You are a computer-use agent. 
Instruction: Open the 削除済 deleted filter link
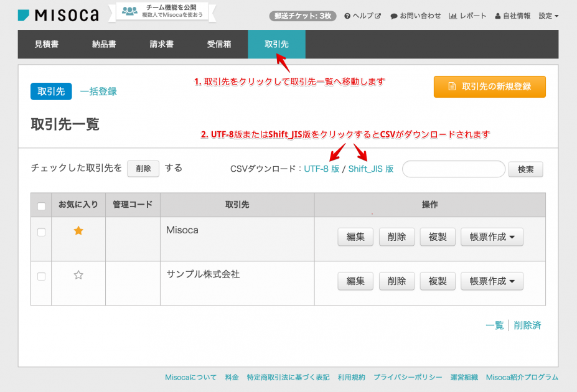click(x=527, y=325)
